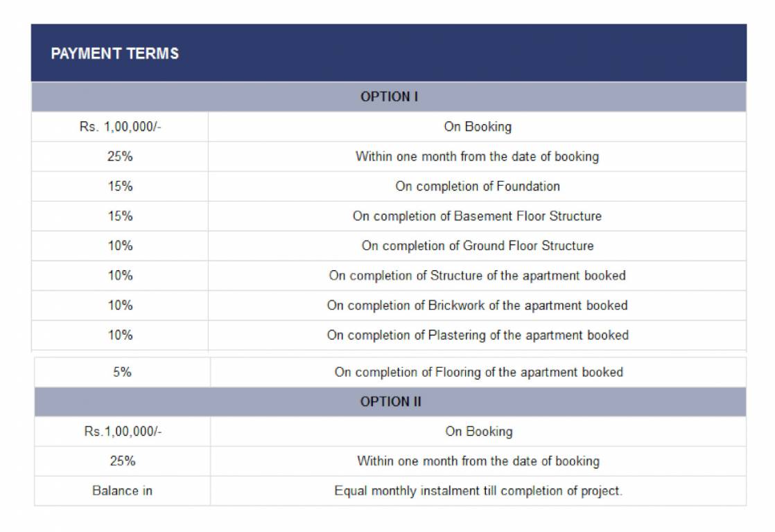Click the 10% cell beside Brickwork row

[120, 305]
